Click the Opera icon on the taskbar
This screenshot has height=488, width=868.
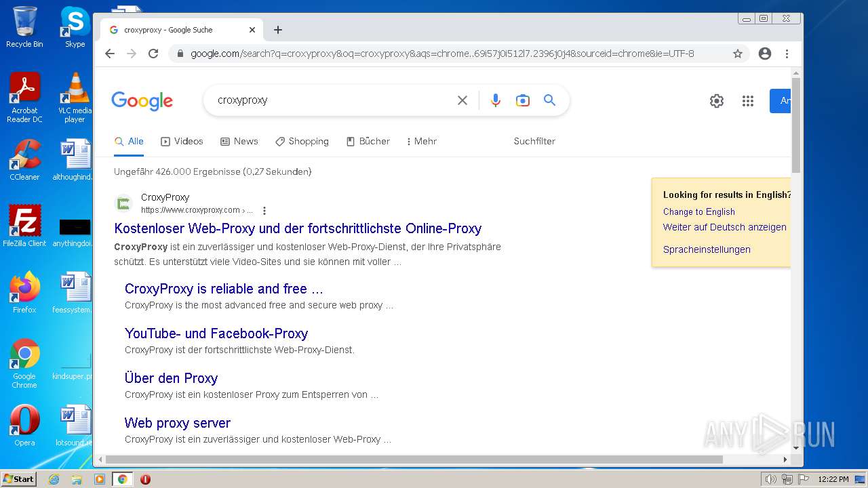click(145, 479)
